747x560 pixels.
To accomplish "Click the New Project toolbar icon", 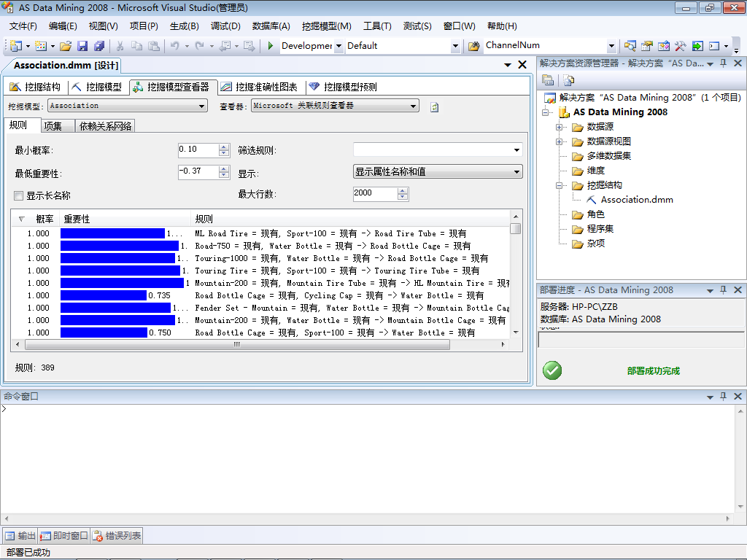I will pos(16,46).
